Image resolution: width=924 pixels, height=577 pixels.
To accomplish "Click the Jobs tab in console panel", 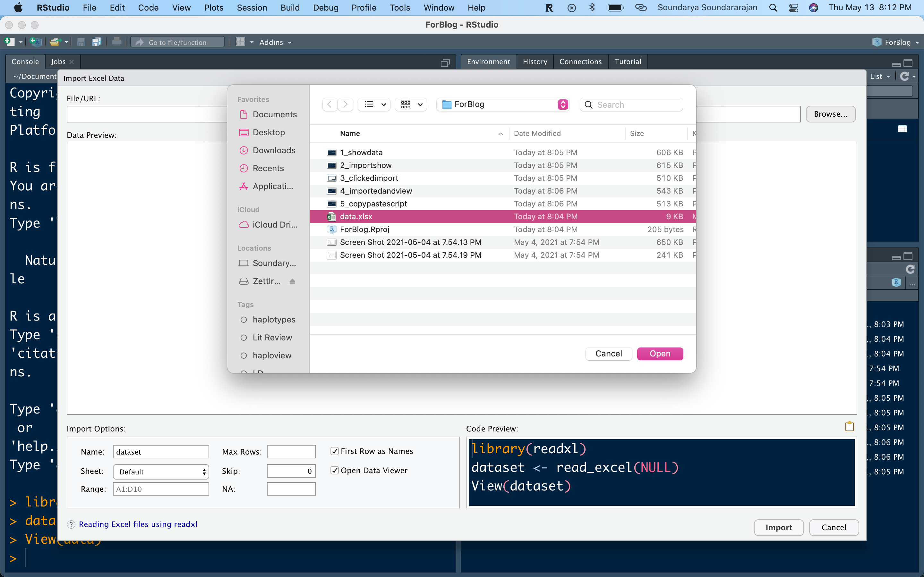I will pos(58,61).
